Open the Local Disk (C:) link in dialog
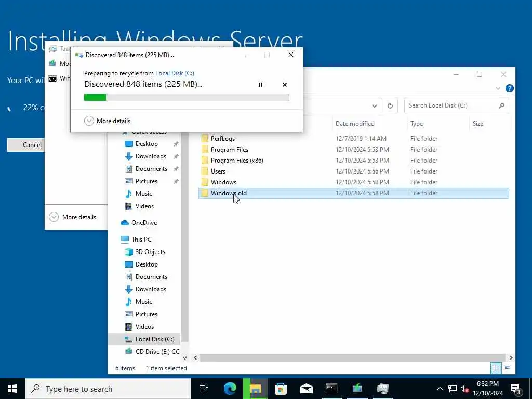This screenshot has width=532, height=399. (175, 73)
